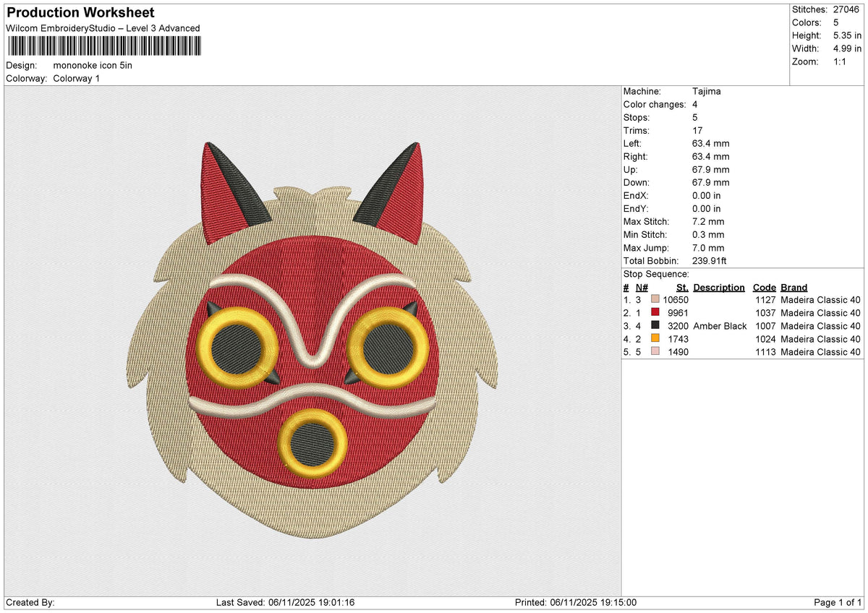The width and height of the screenshot is (868, 613).
Task: Click the 'St.' column header
Action: click(x=682, y=288)
